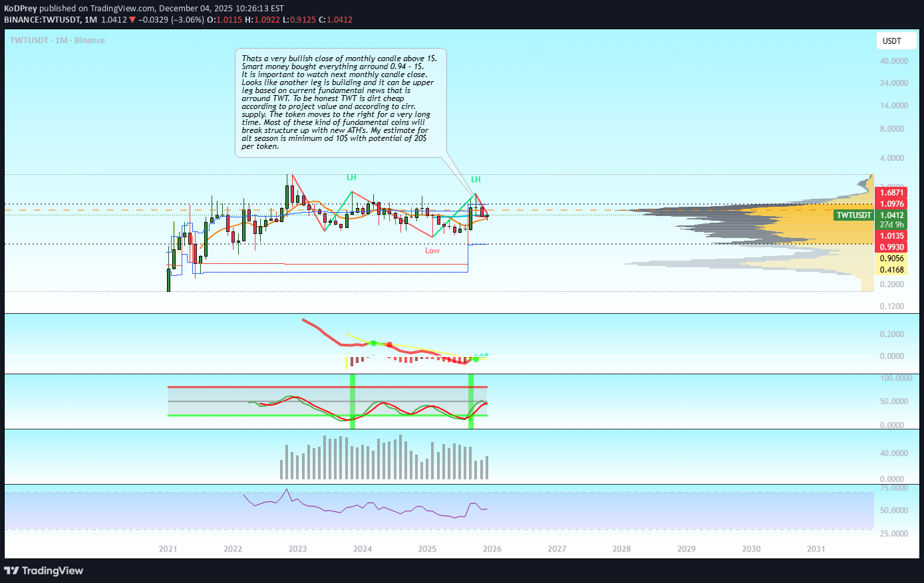The image size is (924, 583).
Task: Click the 0.4168 yellow price label
Action: point(891,270)
